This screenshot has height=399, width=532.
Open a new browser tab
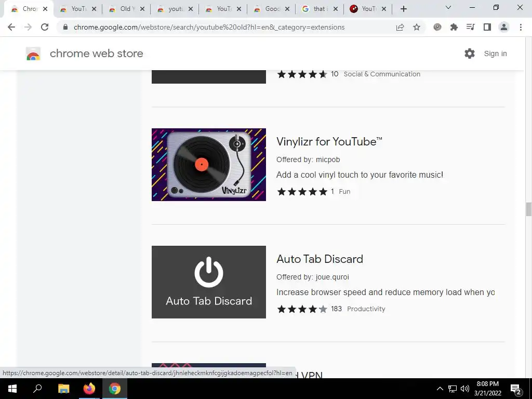[x=403, y=9]
